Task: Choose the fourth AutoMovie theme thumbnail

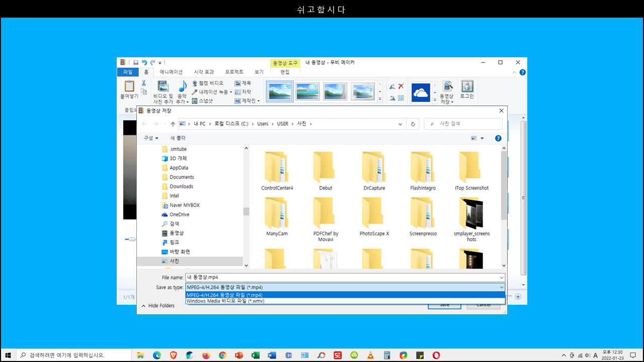Action: [363, 92]
